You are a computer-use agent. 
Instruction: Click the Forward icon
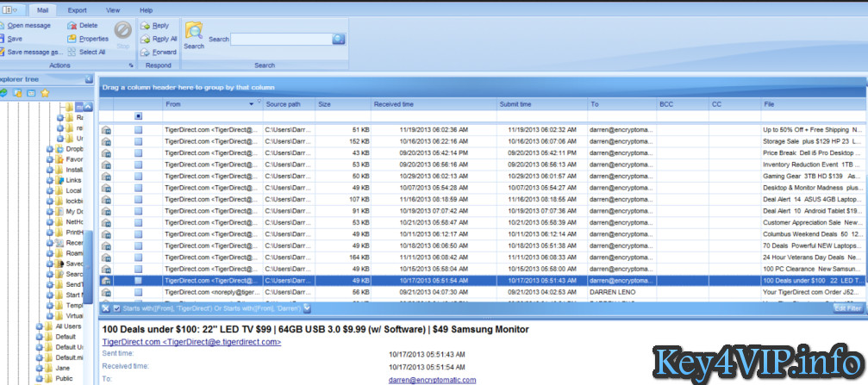tap(145, 52)
